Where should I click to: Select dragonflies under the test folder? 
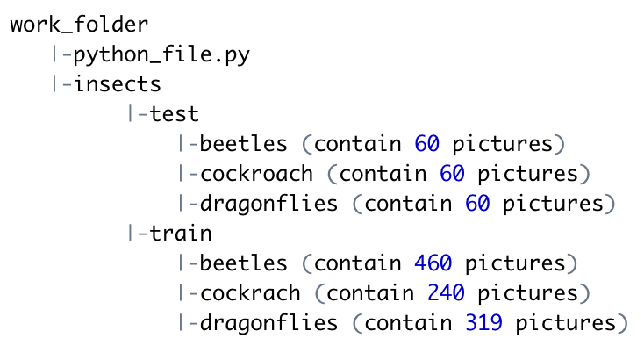pos(269,204)
